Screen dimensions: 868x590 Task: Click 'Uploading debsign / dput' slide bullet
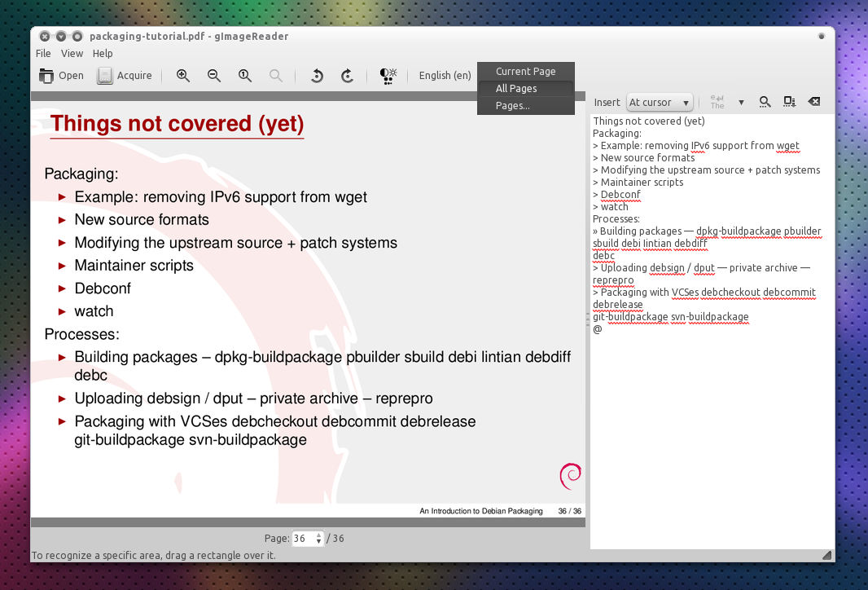(x=253, y=398)
